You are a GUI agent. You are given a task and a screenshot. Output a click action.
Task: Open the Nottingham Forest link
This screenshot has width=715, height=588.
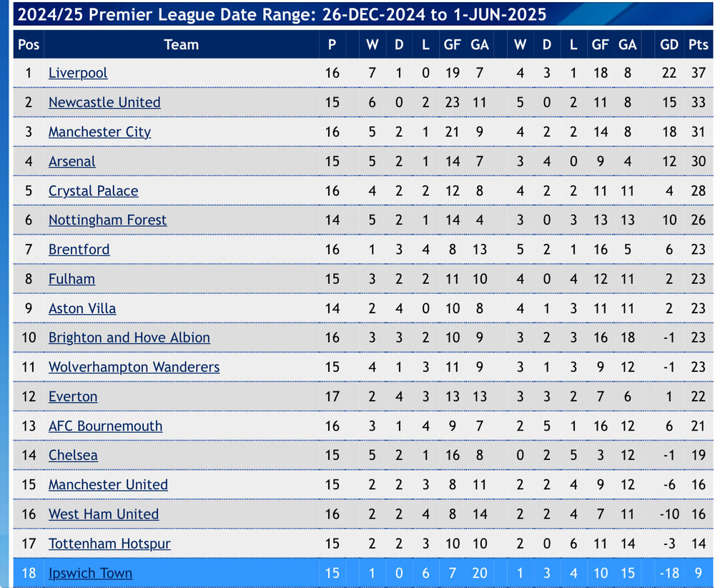coord(108,220)
